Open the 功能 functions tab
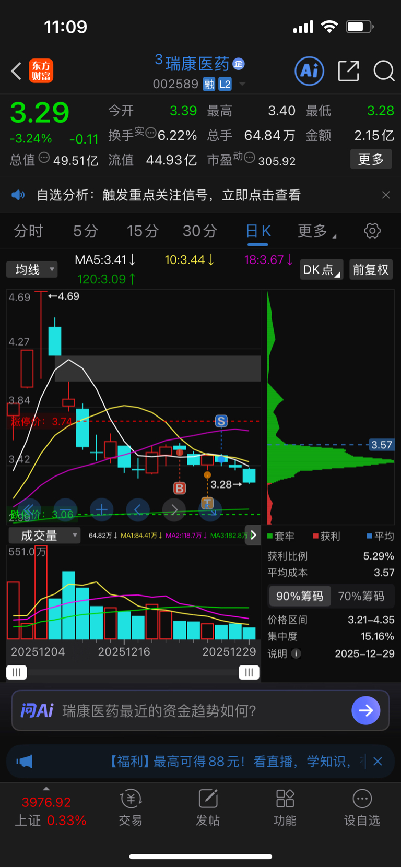Viewport: 401px width, 868px height. [285, 808]
